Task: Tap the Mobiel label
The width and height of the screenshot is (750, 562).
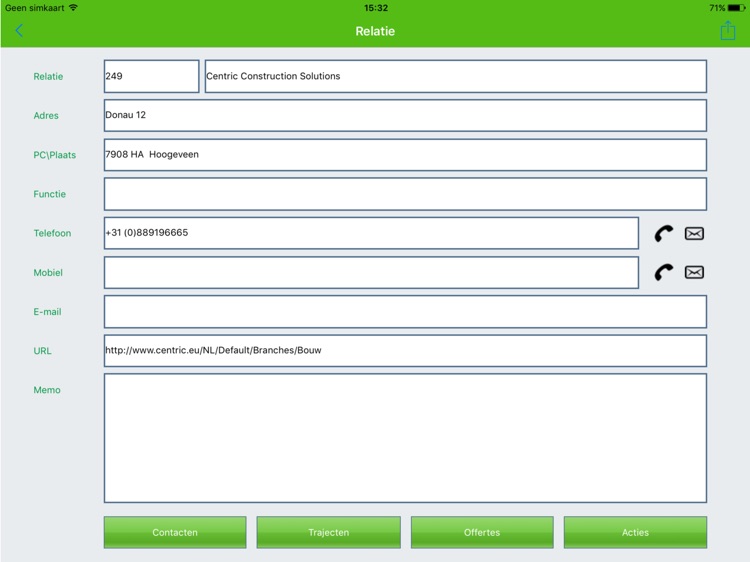Action: click(x=48, y=273)
